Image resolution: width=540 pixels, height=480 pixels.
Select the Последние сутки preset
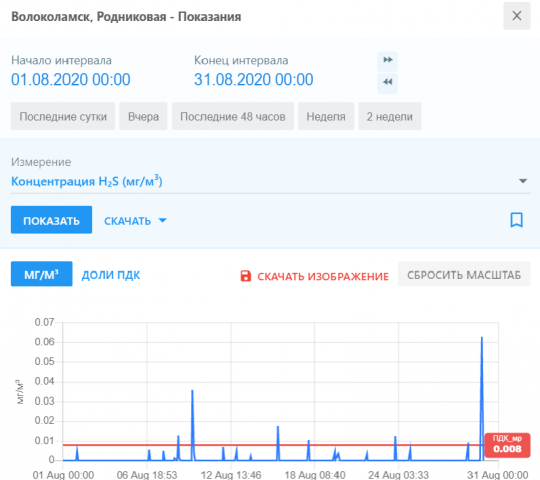point(63,116)
